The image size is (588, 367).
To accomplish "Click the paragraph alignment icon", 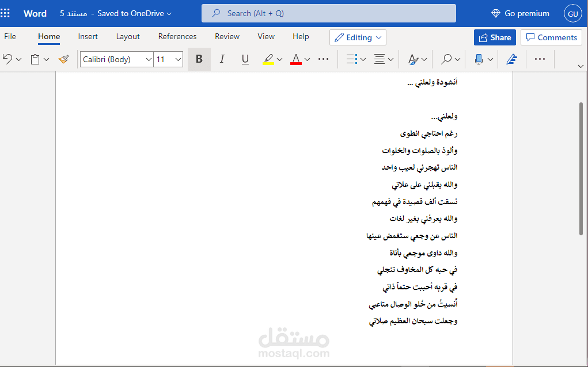I will click(x=380, y=59).
